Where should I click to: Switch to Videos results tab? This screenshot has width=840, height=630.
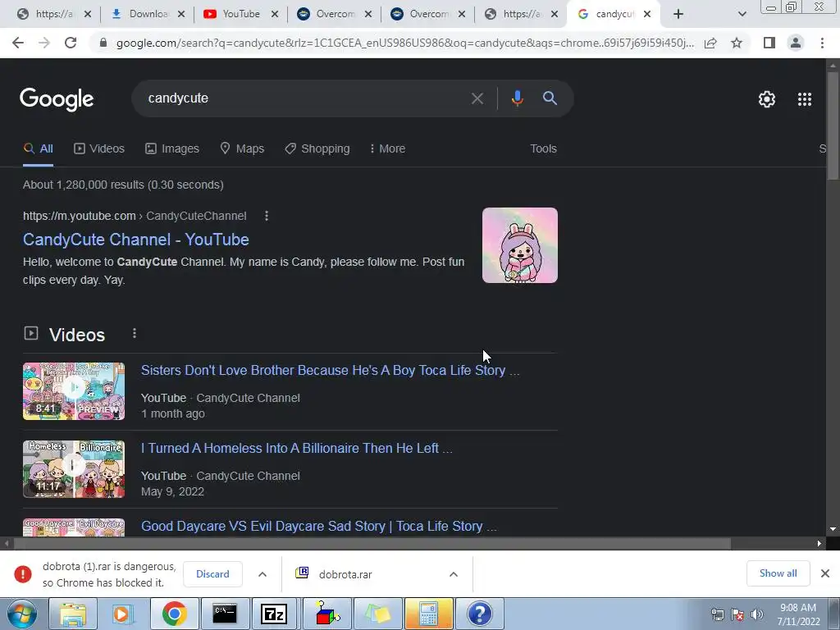coord(99,149)
